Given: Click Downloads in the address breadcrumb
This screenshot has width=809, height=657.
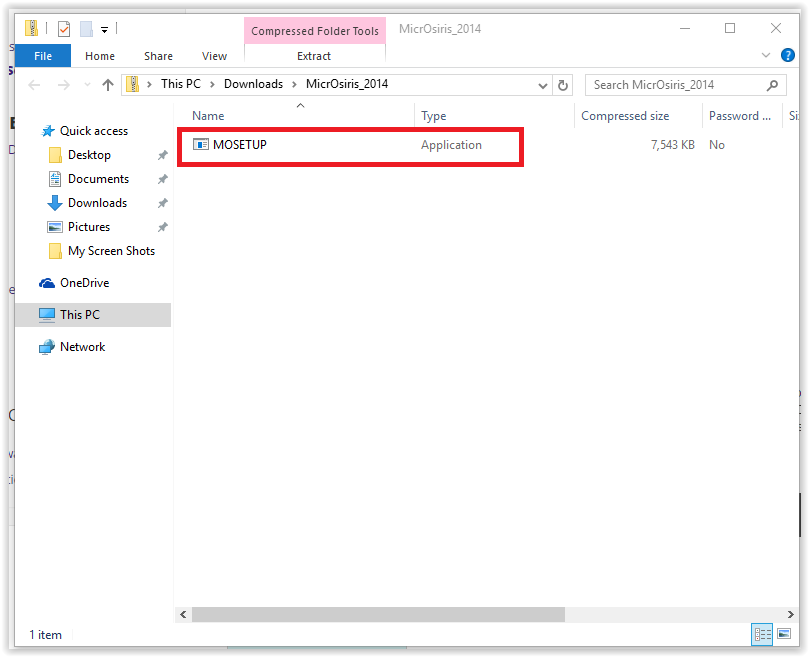Looking at the screenshot, I should pos(253,84).
